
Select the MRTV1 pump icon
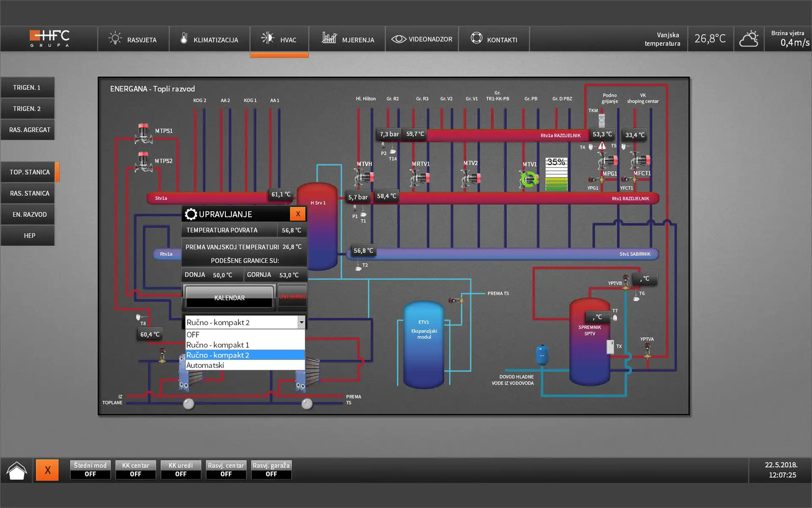point(420,178)
